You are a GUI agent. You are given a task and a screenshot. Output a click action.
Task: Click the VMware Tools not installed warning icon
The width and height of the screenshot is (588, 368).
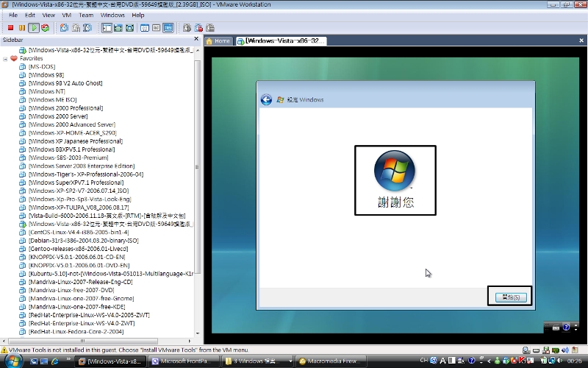(x=4, y=350)
